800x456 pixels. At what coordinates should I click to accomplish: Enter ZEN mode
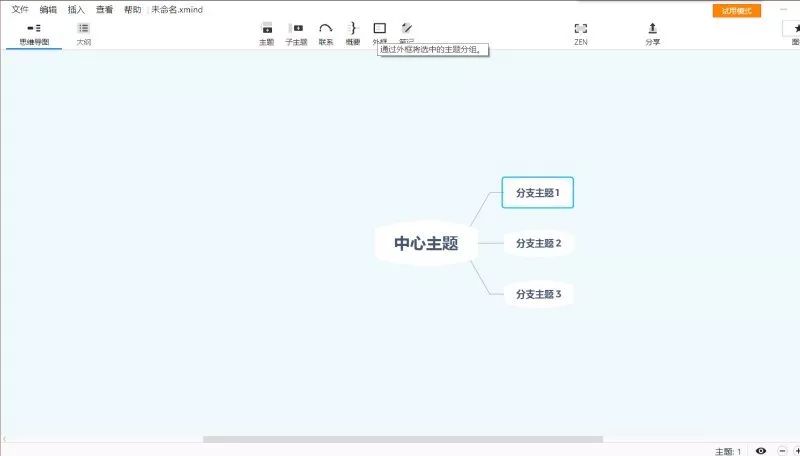pyautogui.click(x=581, y=34)
